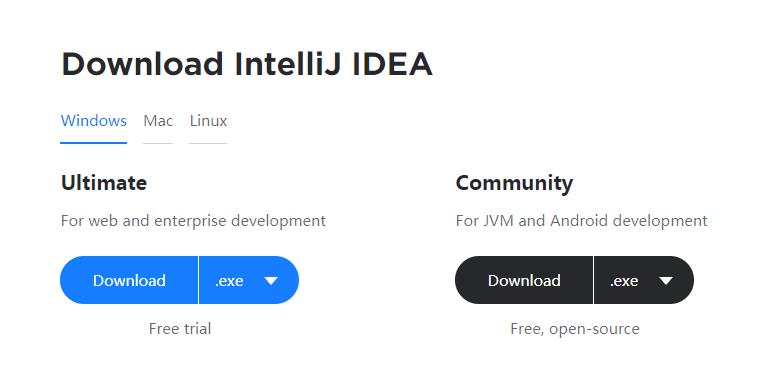This screenshot has width=764, height=386.
Task: Open the black .exe format selector
Action: [x=644, y=280]
